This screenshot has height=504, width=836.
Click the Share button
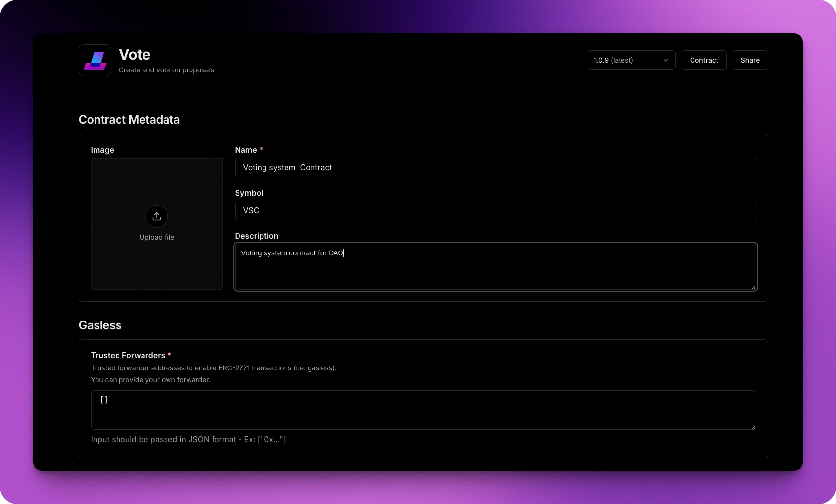pyautogui.click(x=750, y=60)
